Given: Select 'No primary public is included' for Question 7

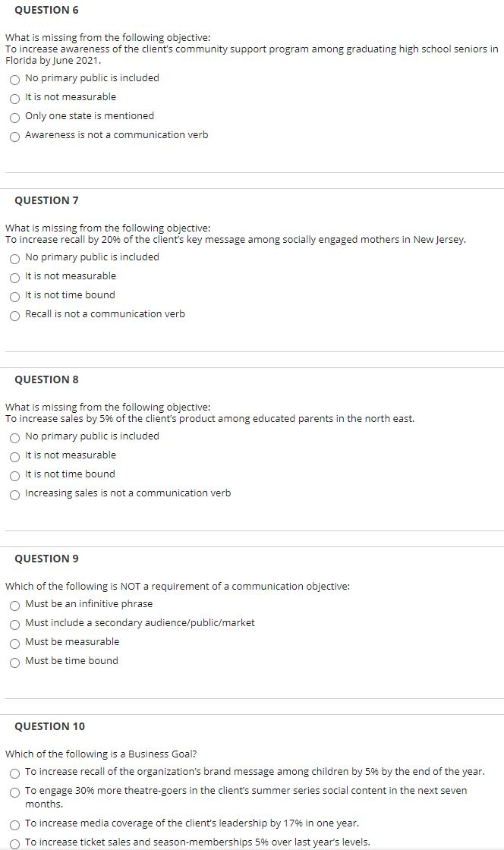Looking at the screenshot, I should tap(15, 258).
